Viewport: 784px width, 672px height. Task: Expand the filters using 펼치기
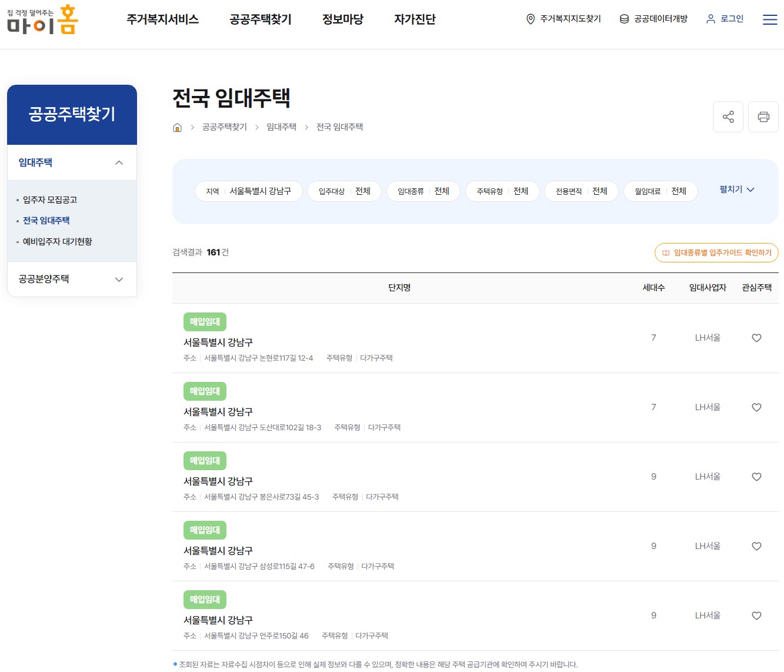click(736, 189)
